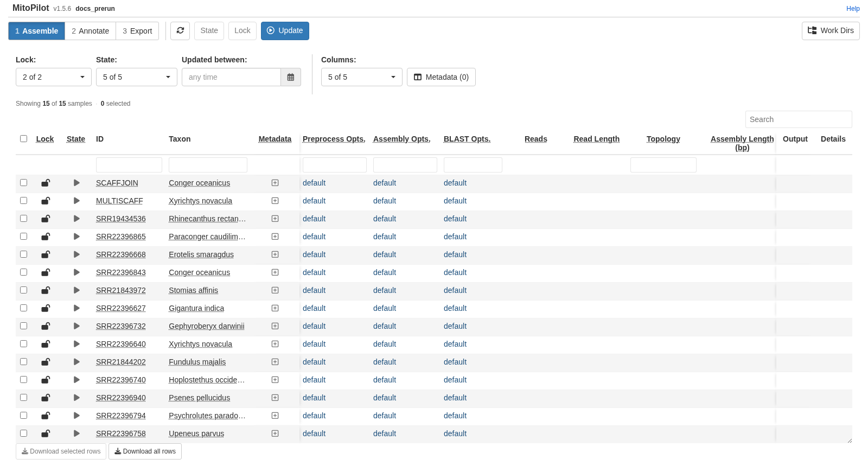Screen dimensions: 868x472
Task: Click the Update button
Action: pos(285,31)
